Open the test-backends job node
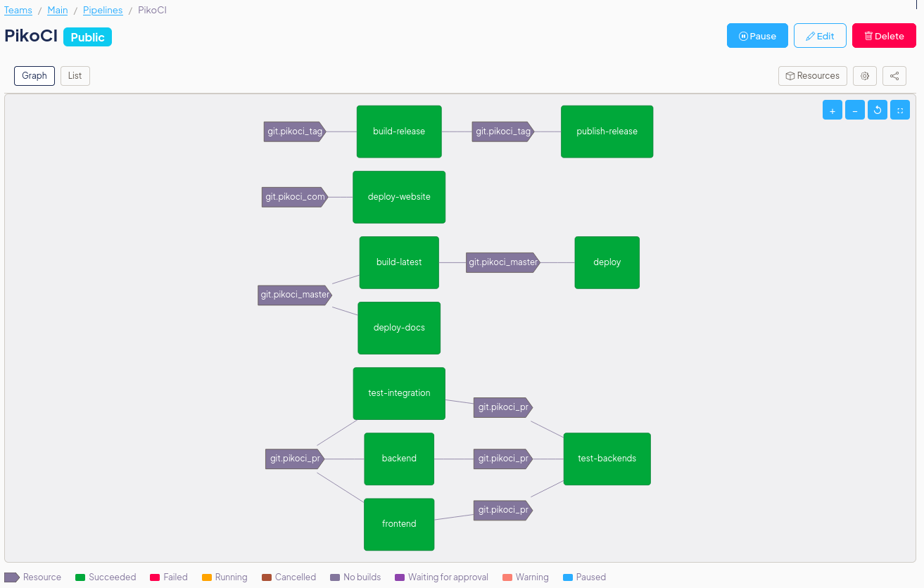The image size is (924, 588). tap(607, 459)
